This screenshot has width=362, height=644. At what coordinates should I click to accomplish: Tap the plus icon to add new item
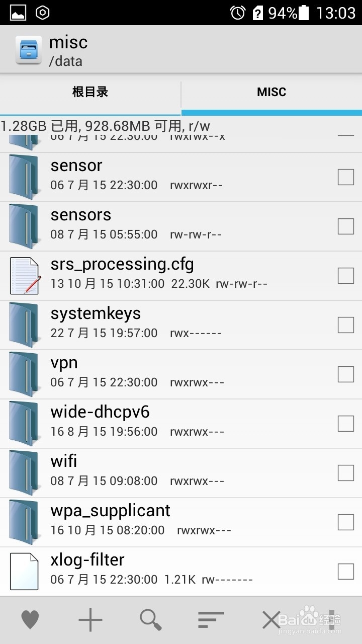[x=90, y=619]
